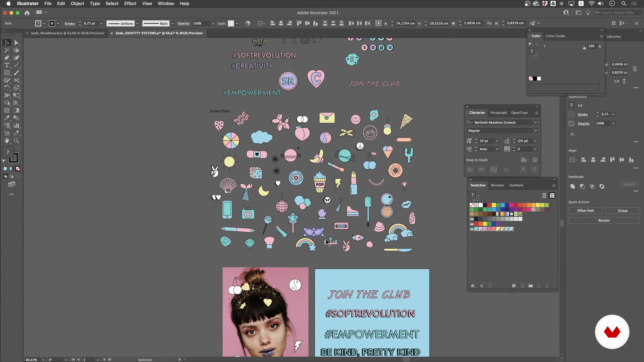Click the Offset Path button
This screenshot has height=362, width=644.
[x=585, y=211]
